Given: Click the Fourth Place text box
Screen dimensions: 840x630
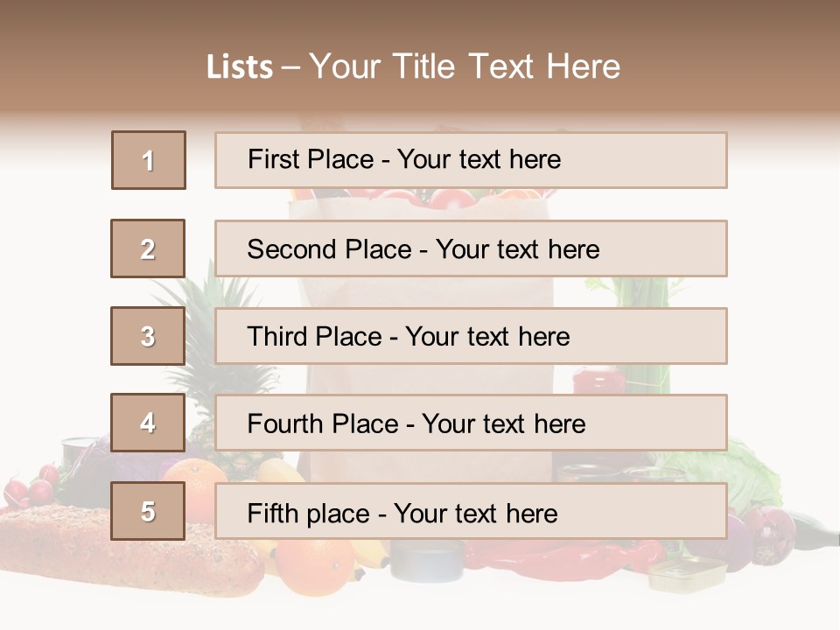Looking at the screenshot, I should [x=471, y=423].
